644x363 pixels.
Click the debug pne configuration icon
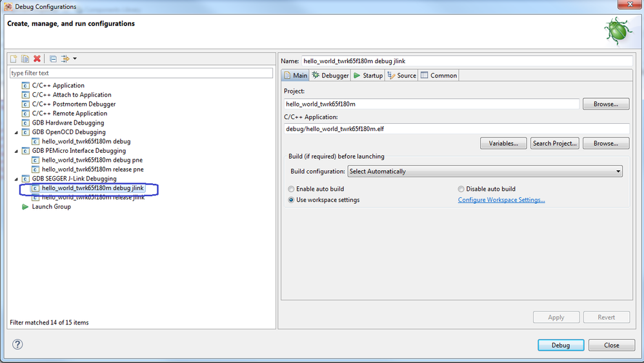coord(35,161)
